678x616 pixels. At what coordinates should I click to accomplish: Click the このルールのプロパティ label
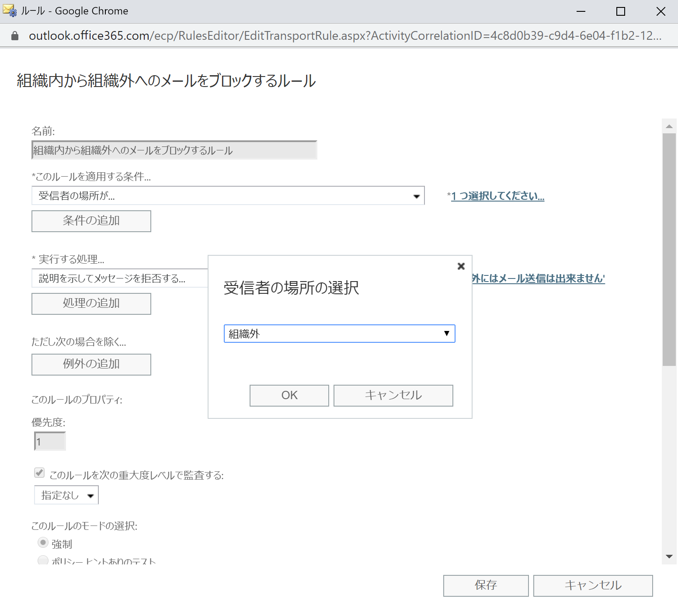(77, 400)
